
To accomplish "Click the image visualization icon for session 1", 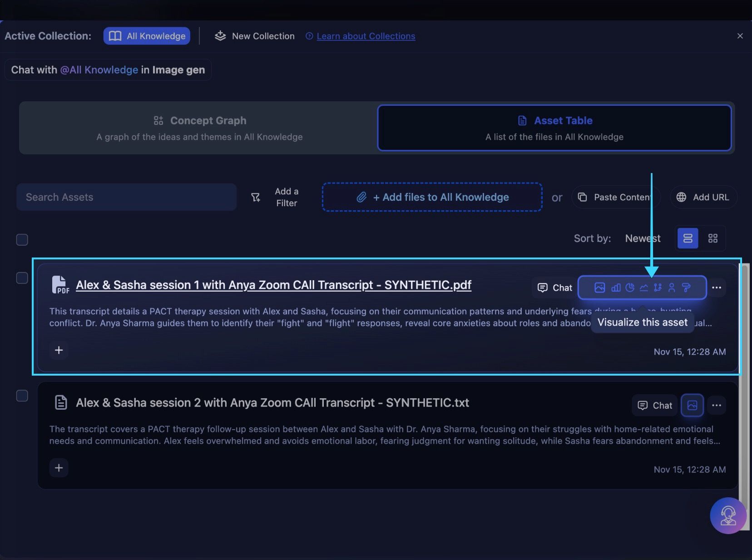I will (x=599, y=287).
